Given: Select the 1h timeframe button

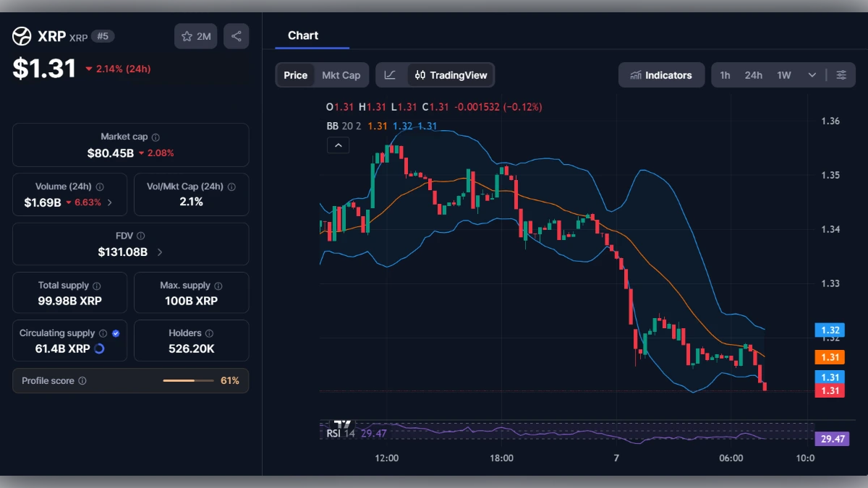Looking at the screenshot, I should (726, 74).
